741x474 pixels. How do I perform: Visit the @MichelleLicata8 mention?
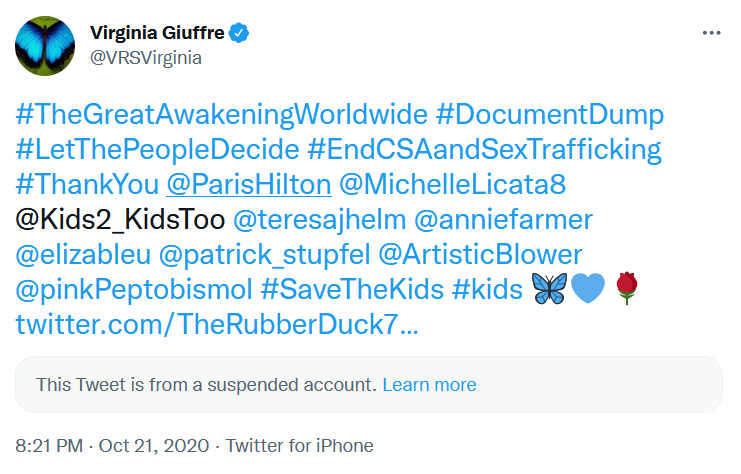pyautogui.click(x=452, y=184)
